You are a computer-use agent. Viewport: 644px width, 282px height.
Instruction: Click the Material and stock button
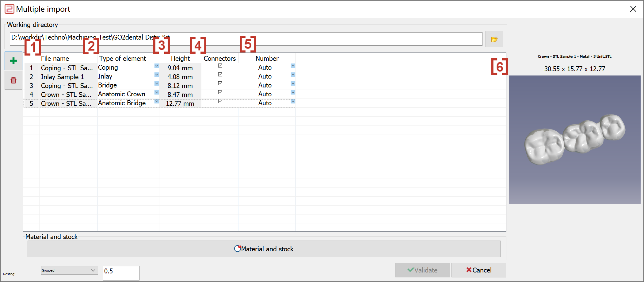pos(264,249)
